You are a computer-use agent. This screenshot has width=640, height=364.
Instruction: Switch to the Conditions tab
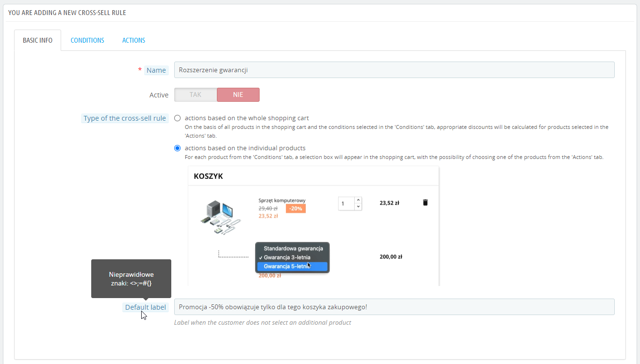(87, 40)
